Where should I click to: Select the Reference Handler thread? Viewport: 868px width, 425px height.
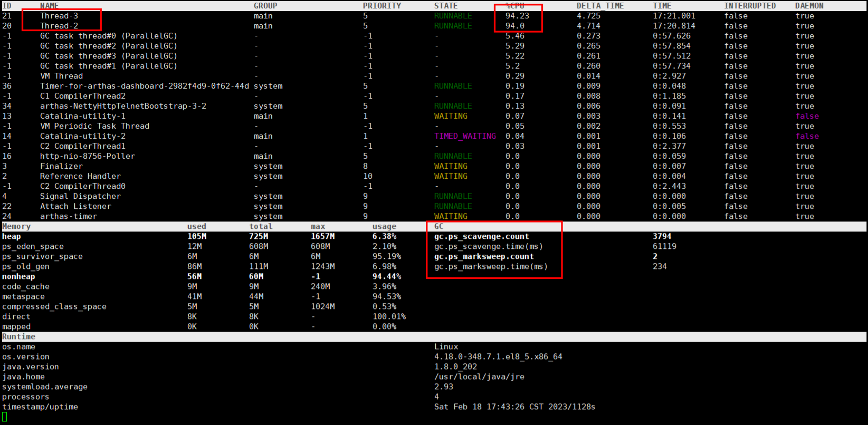[x=80, y=176]
